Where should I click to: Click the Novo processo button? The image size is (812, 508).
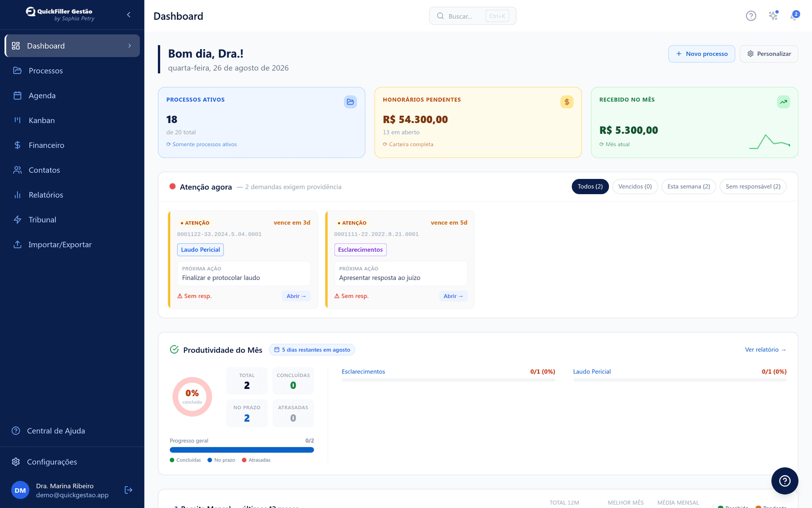coord(701,54)
